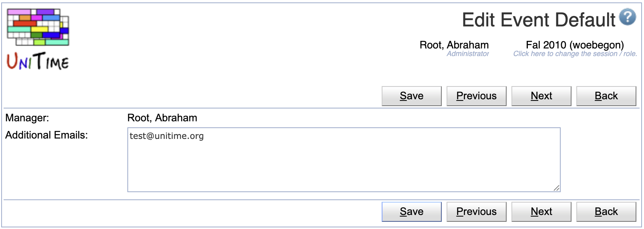The image size is (644, 229).
Task: Click the Edit Event Default page title
Action: [x=538, y=20]
